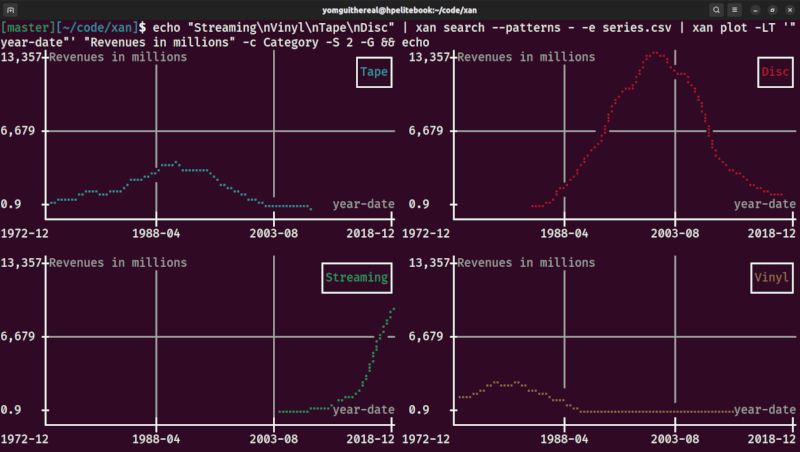This screenshot has width=800, height=452.
Task: Click the 6,679 axis label in the Streaming plot
Action: pyautogui.click(x=20, y=337)
